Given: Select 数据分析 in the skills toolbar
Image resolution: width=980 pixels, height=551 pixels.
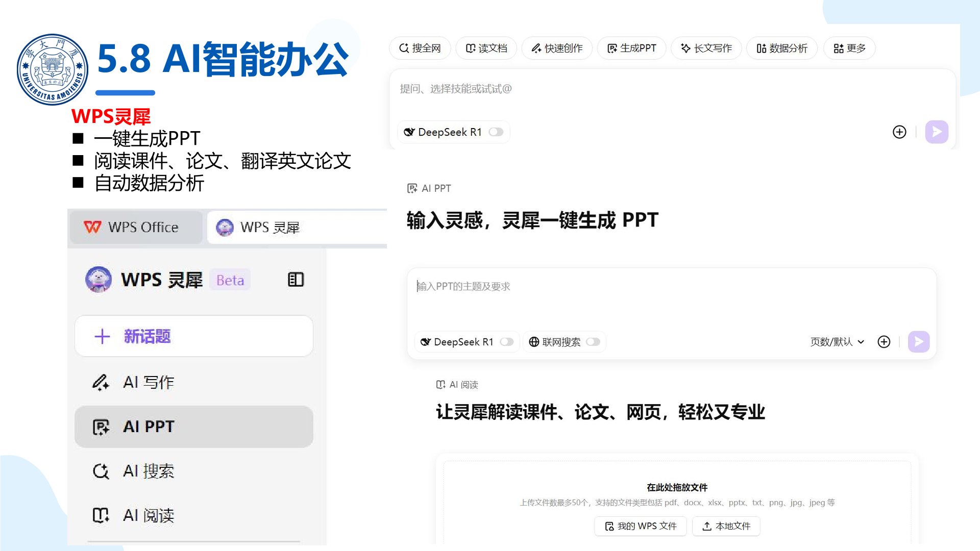Looking at the screenshot, I should [781, 48].
